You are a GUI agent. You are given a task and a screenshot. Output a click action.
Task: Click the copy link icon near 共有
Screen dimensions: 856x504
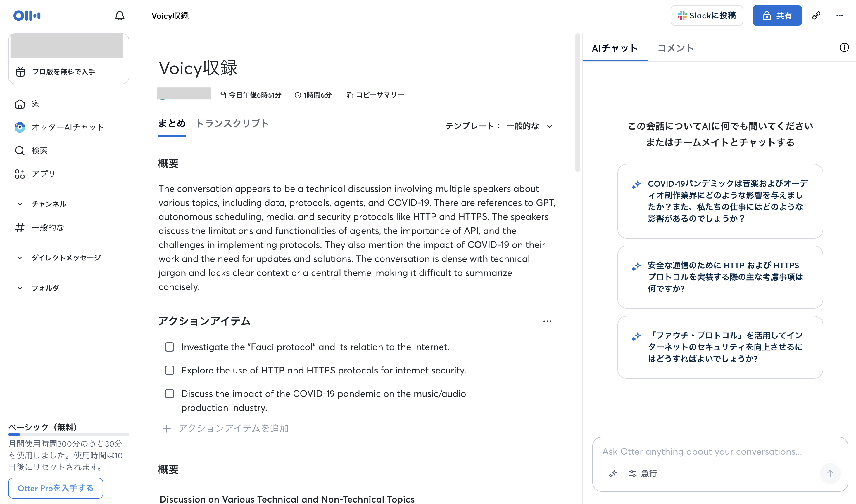click(x=816, y=15)
